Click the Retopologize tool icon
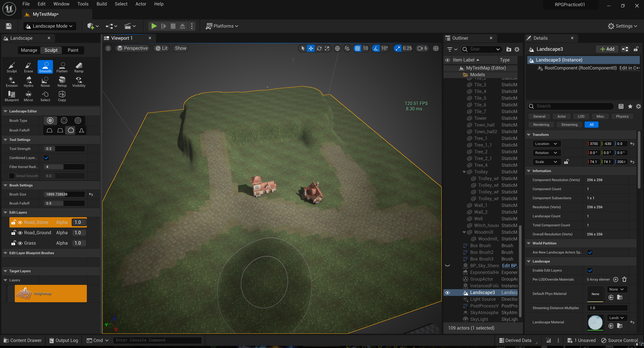 [x=62, y=81]
